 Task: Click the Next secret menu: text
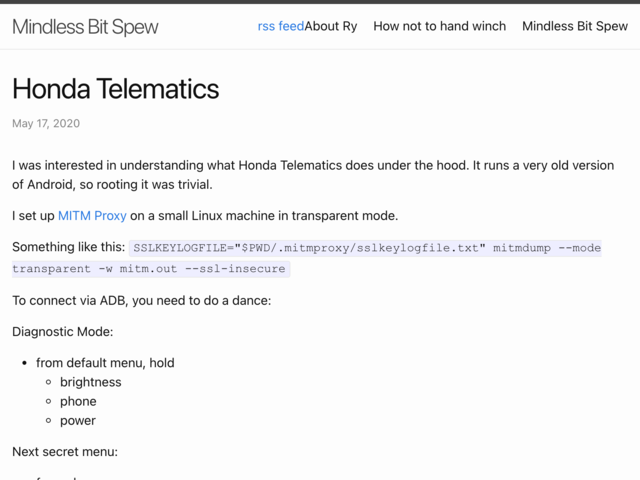[65, 451]
